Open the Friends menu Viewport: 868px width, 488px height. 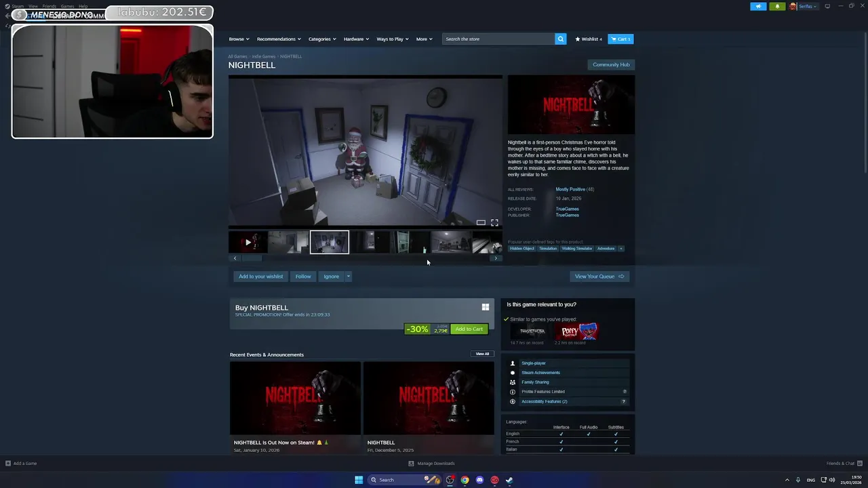point(49,6)
